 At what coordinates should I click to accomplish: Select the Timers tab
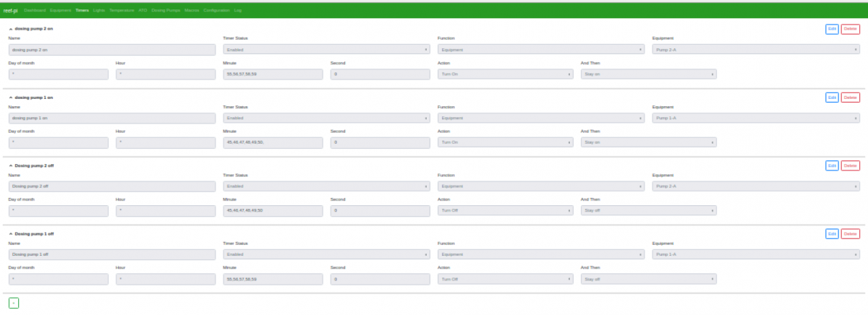(x=82, y=11)
